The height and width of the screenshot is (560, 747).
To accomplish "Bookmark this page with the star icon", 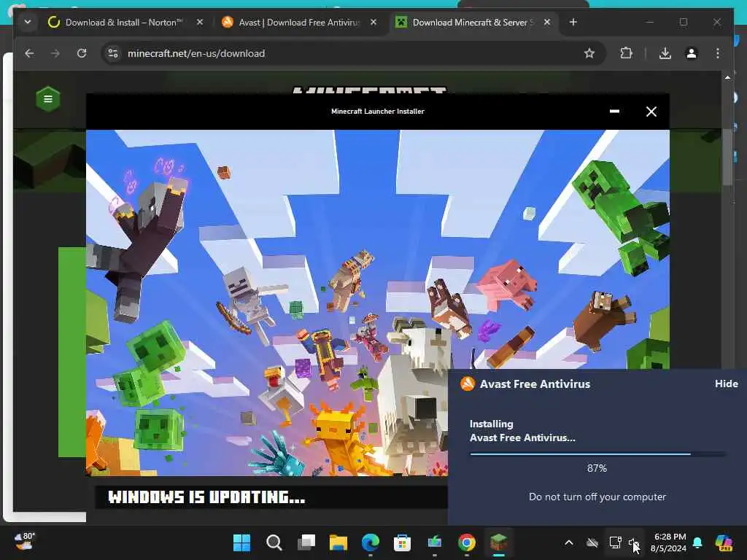I will [x=589, y=53].
